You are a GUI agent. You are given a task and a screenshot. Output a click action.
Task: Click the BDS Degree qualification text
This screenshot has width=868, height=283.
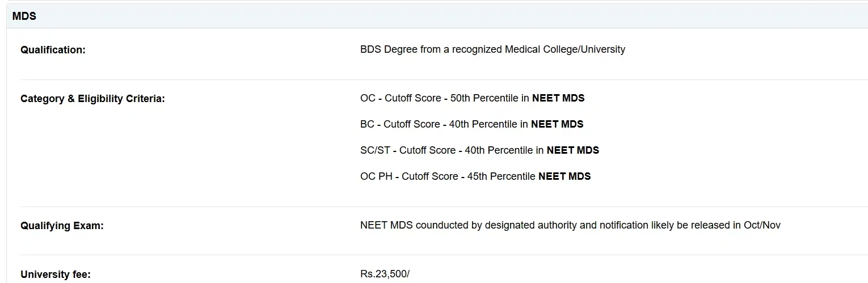tap(492, 49)
